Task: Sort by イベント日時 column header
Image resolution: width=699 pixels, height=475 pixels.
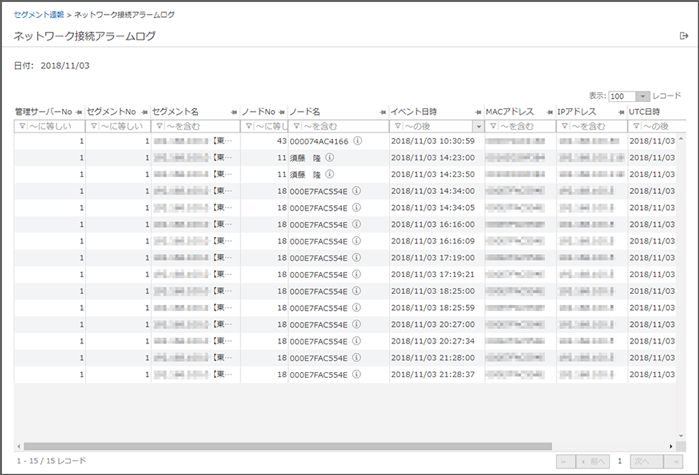Action: (x=413, y=111)
